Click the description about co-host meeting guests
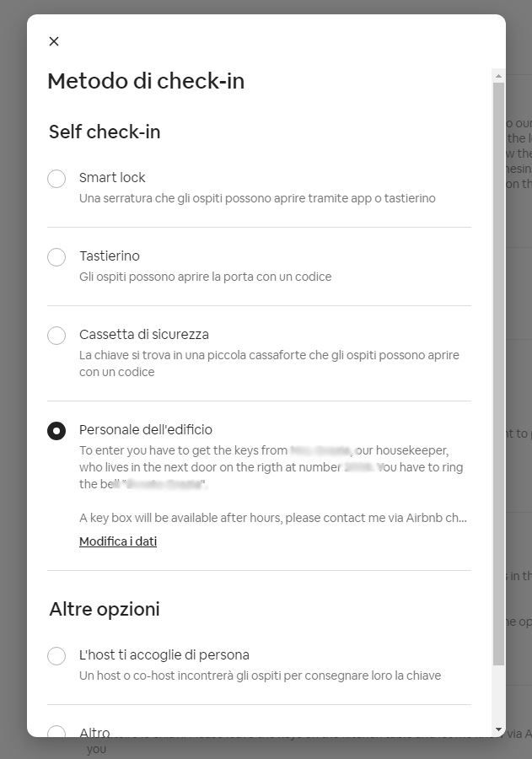The image size is (532, 759). [x=260, y=676]
